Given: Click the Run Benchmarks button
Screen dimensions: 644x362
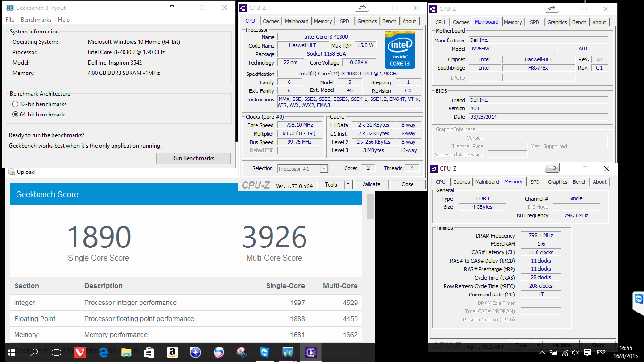Looking at the screenshot, I should point(193,158).
